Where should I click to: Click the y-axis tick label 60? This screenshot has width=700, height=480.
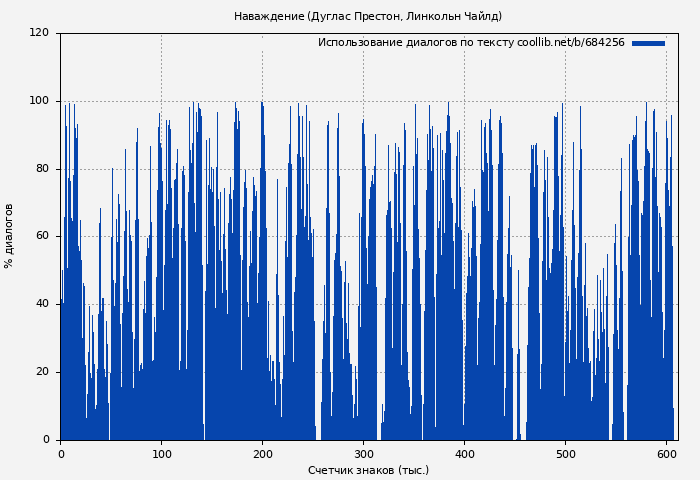pos(42,236)
